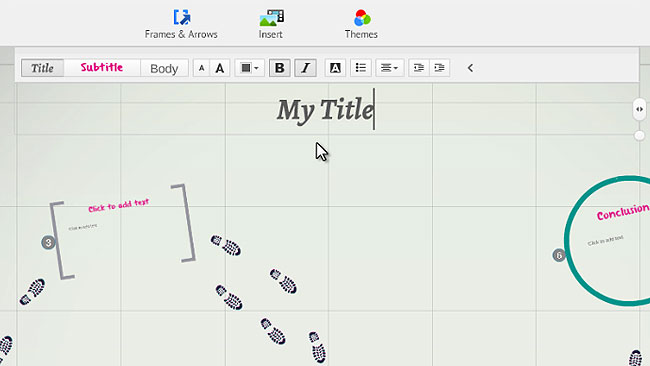Toggle bullet list
The width and height of the screenshot is (650, 366).
361,68
